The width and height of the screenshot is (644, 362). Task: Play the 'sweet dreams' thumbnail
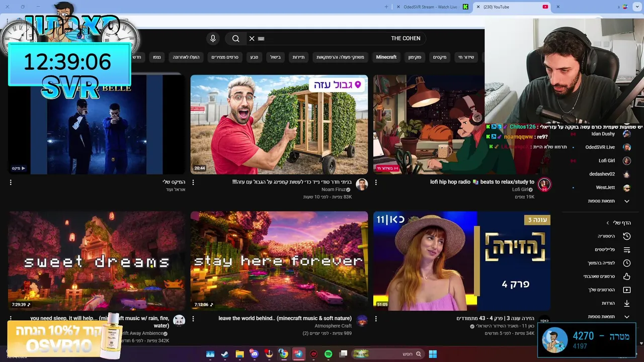click(x=97, y=260)
